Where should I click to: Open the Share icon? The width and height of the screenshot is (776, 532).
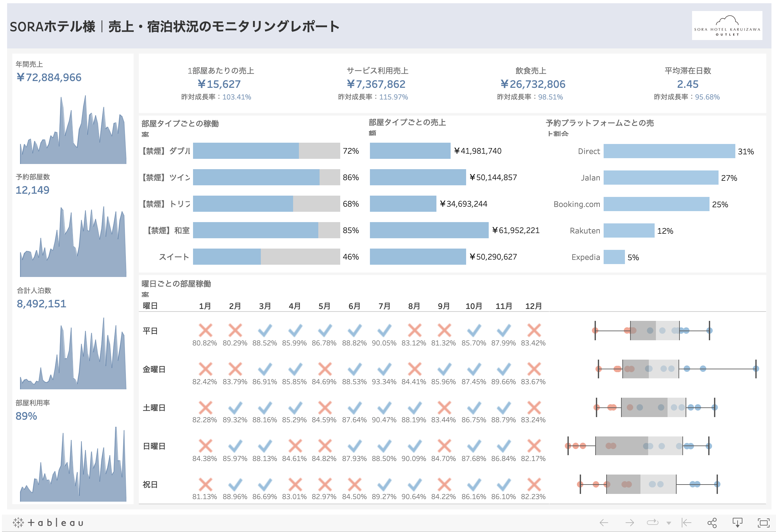712,522
